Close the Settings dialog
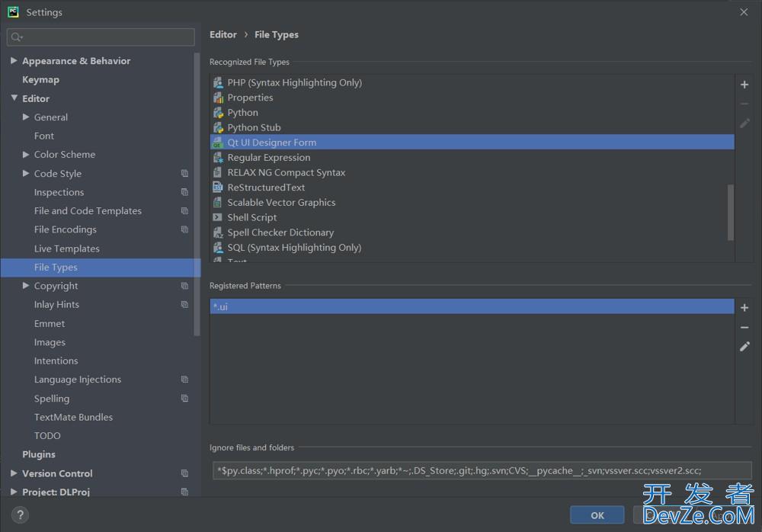The image size is (762, 532). pos(744,12)
